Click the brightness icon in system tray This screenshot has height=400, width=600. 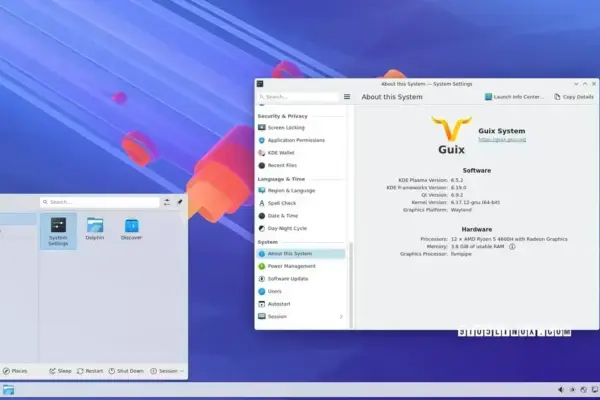click(x=572, y=390)
